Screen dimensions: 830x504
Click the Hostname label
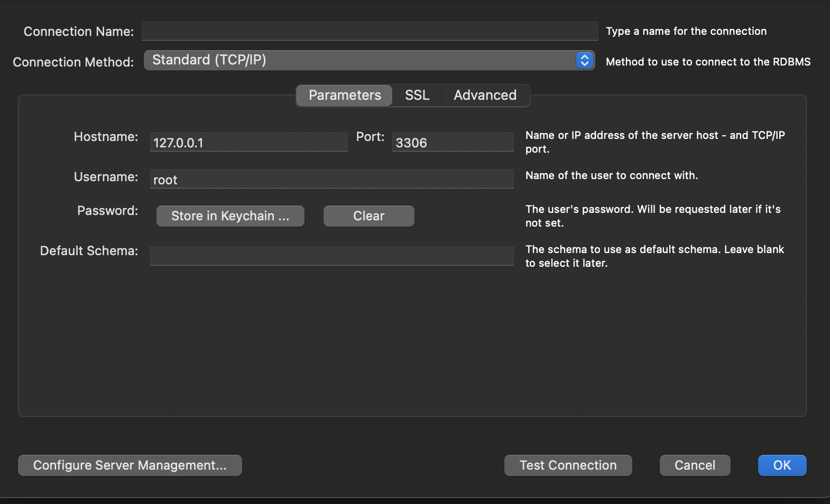tap(106, 137)
